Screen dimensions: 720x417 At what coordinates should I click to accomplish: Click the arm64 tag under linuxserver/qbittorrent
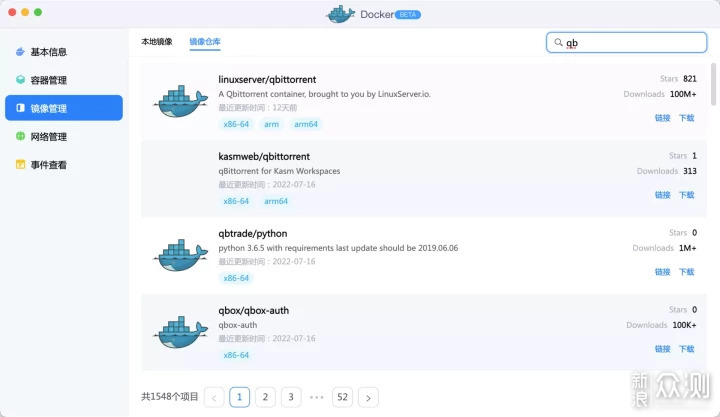point(306,124)
